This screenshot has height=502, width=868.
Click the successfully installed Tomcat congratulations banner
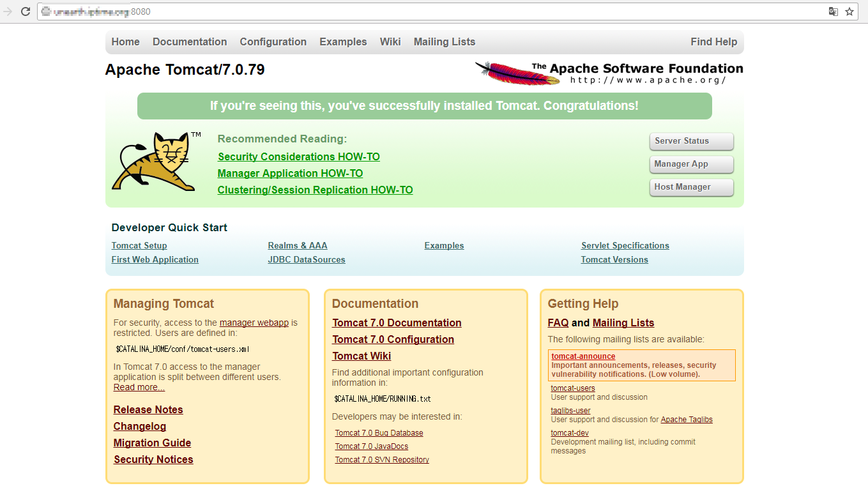pyautogui.click(x=425, y=106)
